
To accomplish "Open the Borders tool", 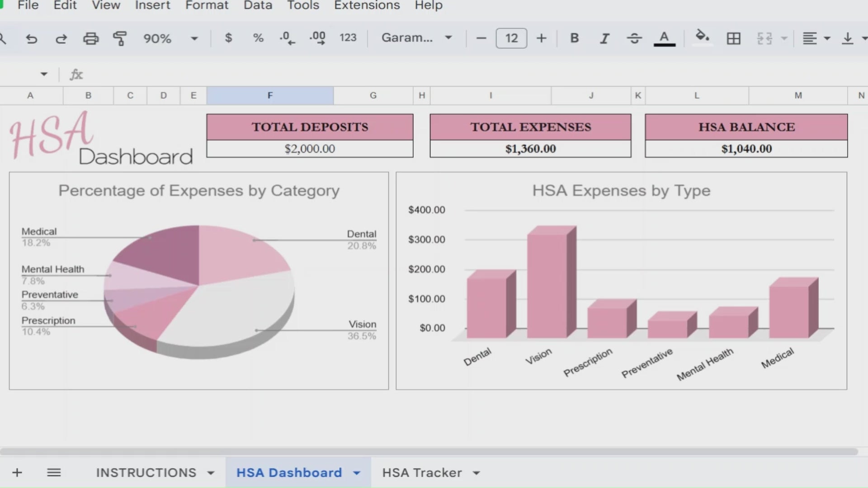I will click(733, 38).
